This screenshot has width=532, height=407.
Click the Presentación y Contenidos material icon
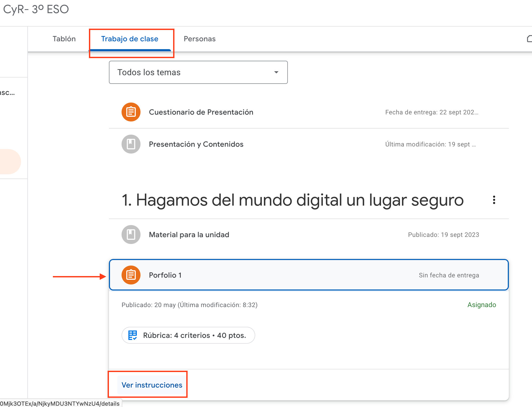[131, 144]
